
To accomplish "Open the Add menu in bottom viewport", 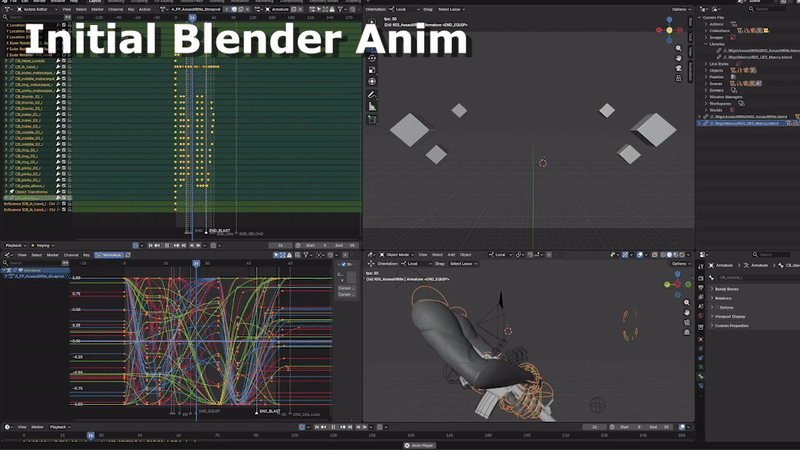I will 451,255.
